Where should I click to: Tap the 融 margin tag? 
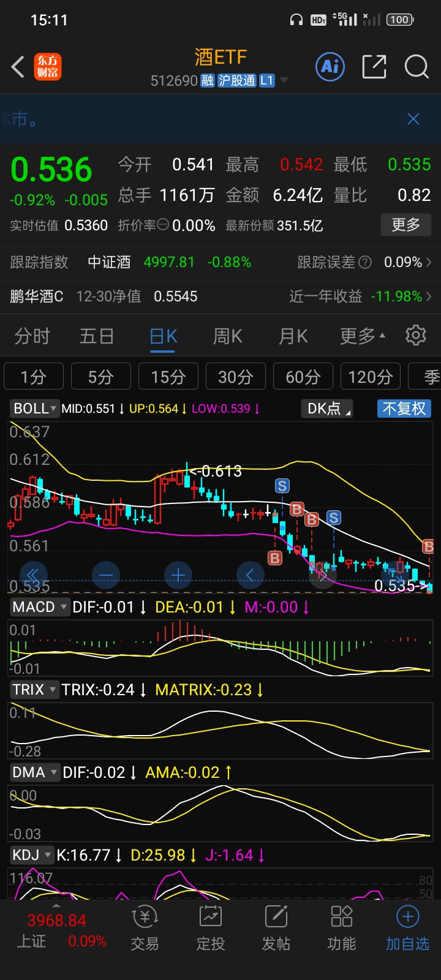point(207,81)
